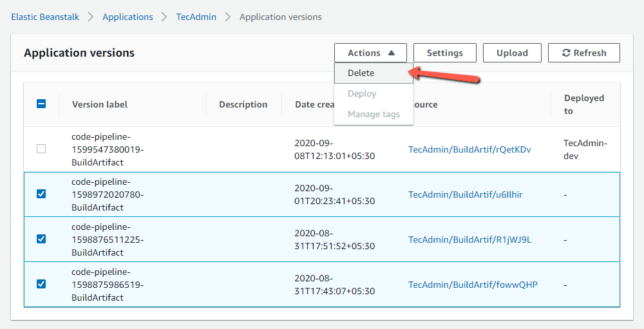Click the date 2020-09-01T20:23:41+05:30 cell

click(x=335, y=194)
